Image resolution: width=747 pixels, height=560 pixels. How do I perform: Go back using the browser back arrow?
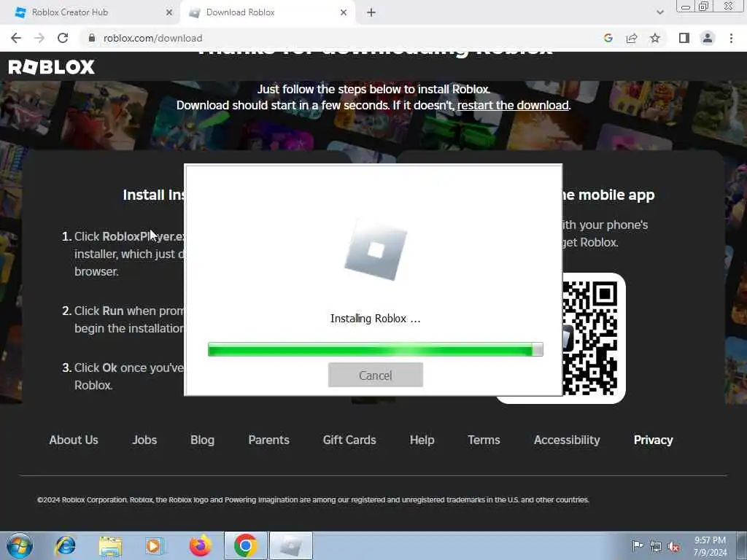point(16,38)
